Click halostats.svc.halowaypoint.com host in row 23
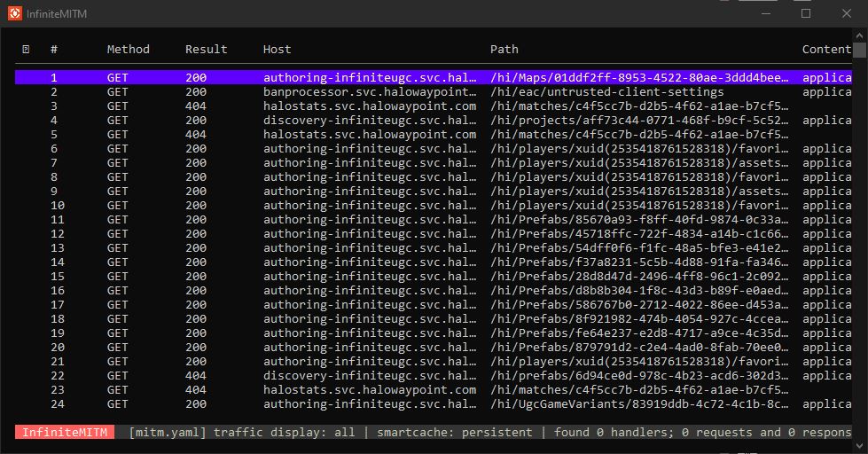868x454 pixels. click(370, 390)
